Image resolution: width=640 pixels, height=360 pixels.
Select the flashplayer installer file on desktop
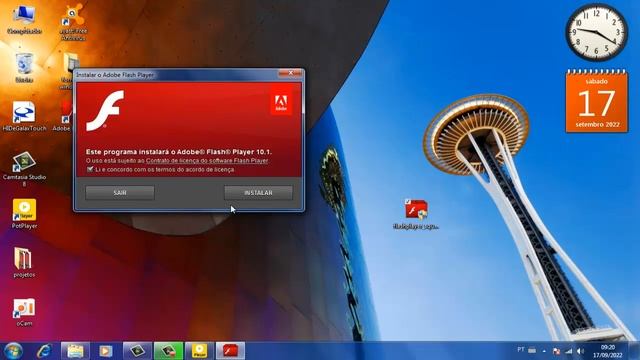416,214
